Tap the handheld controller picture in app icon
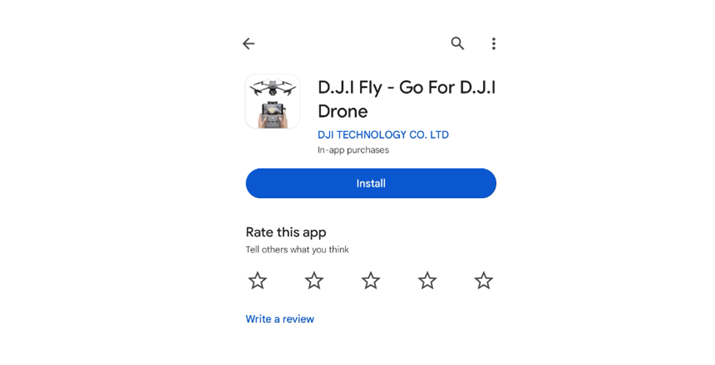715x365 pixels. [273, 115]
